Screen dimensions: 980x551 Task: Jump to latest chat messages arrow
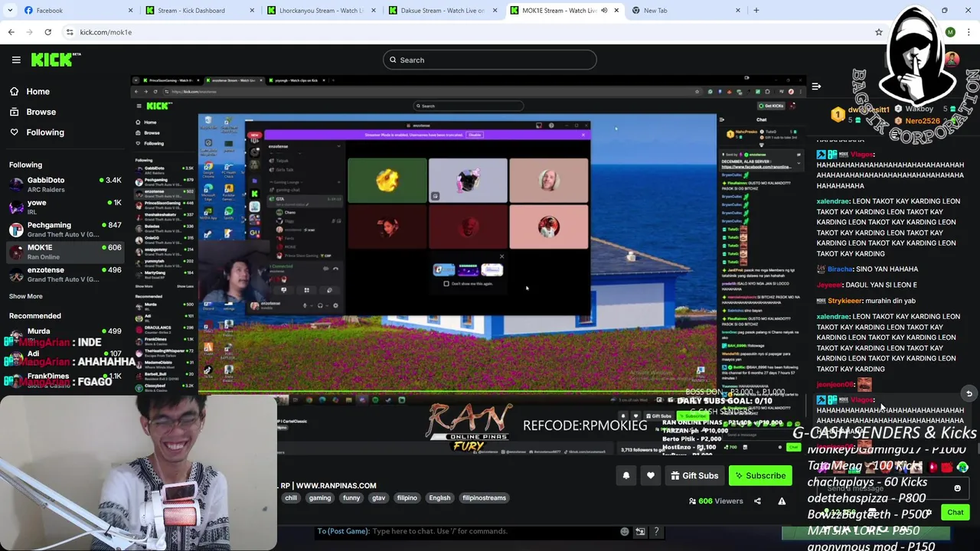coord(969,393)
